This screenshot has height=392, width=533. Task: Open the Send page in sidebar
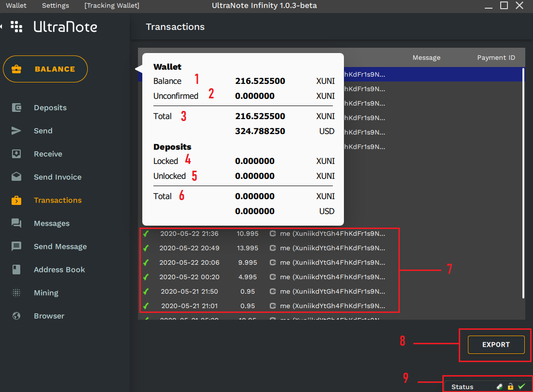[x=43, y=131]
